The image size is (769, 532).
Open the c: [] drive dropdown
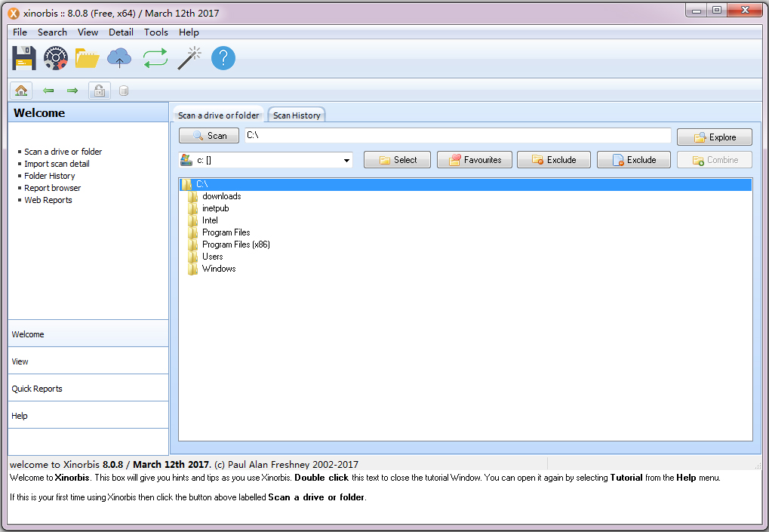266,160
